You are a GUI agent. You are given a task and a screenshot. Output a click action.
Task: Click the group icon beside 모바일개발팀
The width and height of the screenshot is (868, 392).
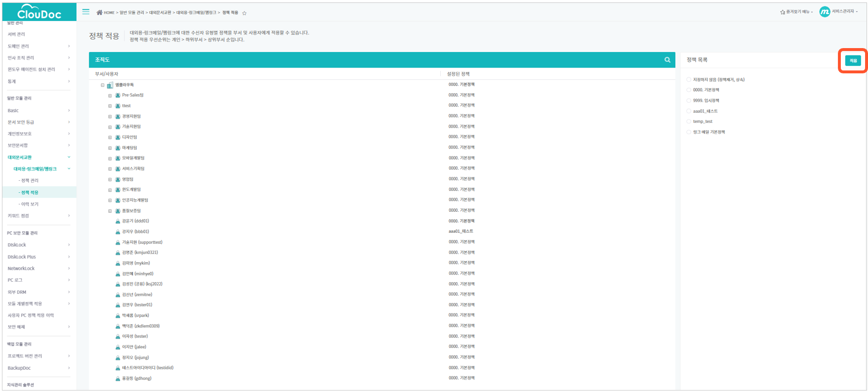click(117, 158)
